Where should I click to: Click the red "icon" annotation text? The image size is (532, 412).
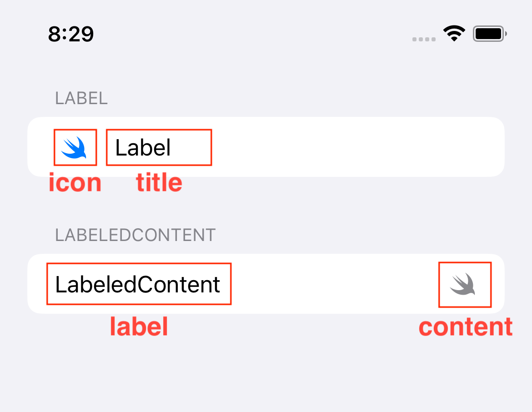tap(75, 183)
